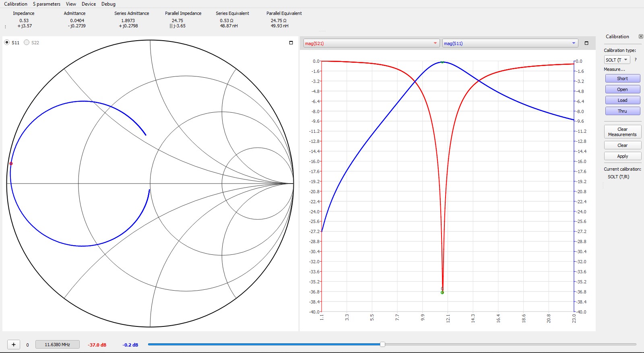Open the Debug menu
644x353 pixels.
pyautogui.click(x=108, y=4)
